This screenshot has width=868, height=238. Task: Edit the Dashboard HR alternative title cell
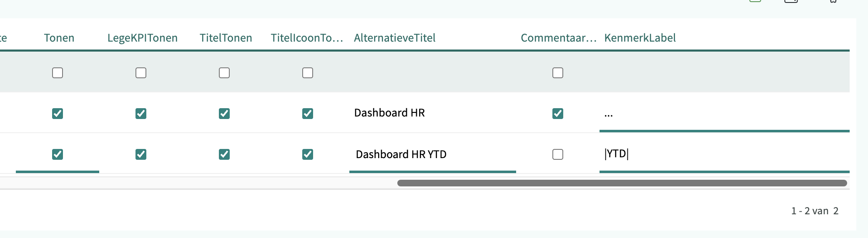389,113
